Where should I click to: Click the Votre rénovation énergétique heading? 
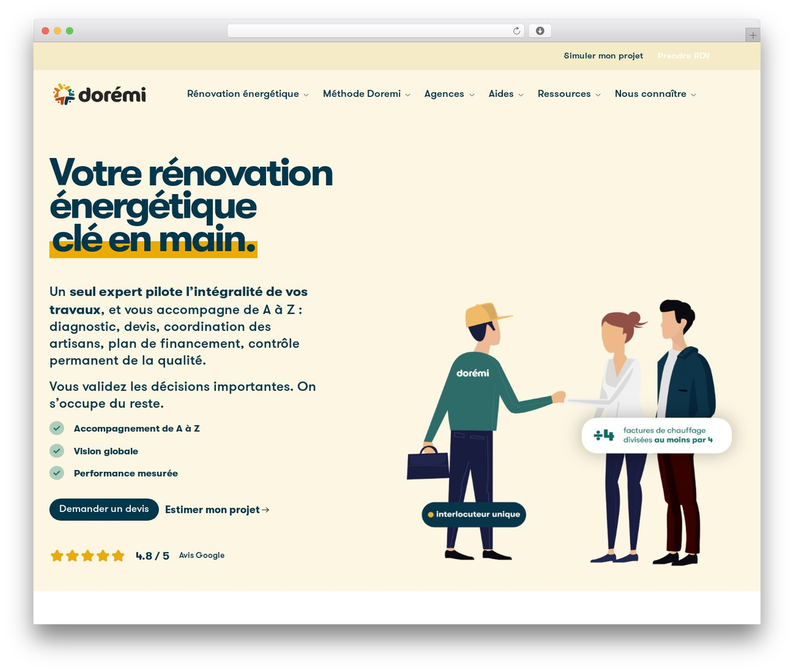[191, 206]
